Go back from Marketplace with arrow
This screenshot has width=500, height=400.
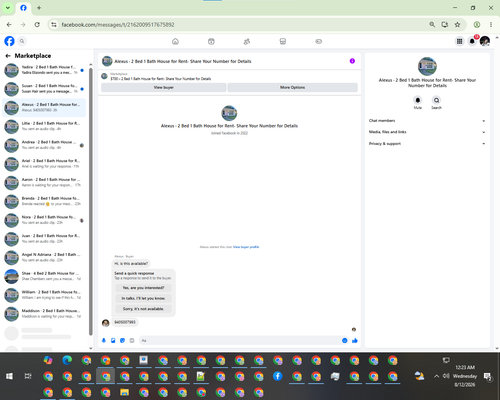coord(8,56)
